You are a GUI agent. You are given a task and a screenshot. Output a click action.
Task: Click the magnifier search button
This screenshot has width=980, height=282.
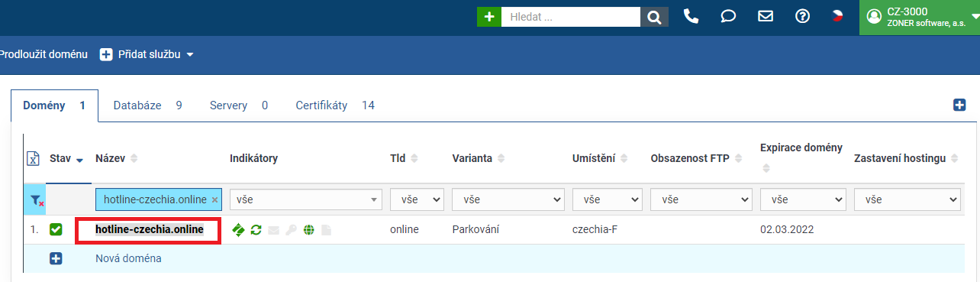pyautogui.click(x=654, y=17)
